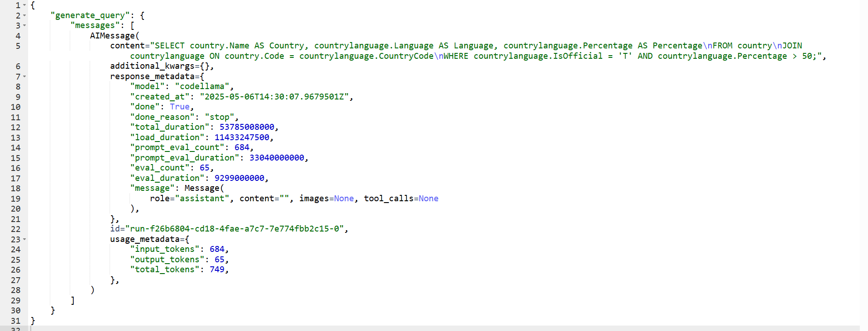Screen dimensions: 868x331
Task: Click the True value after "done"
Action: pyautogui.click(x=180, y=107)
